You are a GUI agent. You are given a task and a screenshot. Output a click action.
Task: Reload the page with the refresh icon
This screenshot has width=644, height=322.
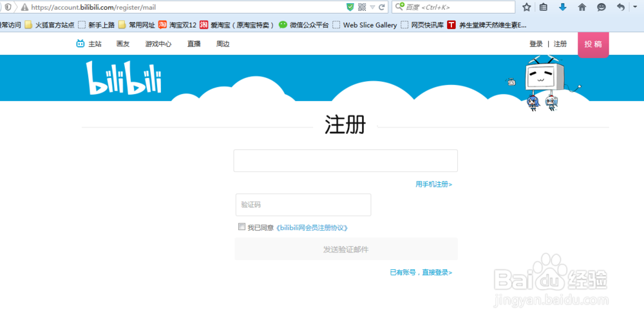click(x=381, y=7)
